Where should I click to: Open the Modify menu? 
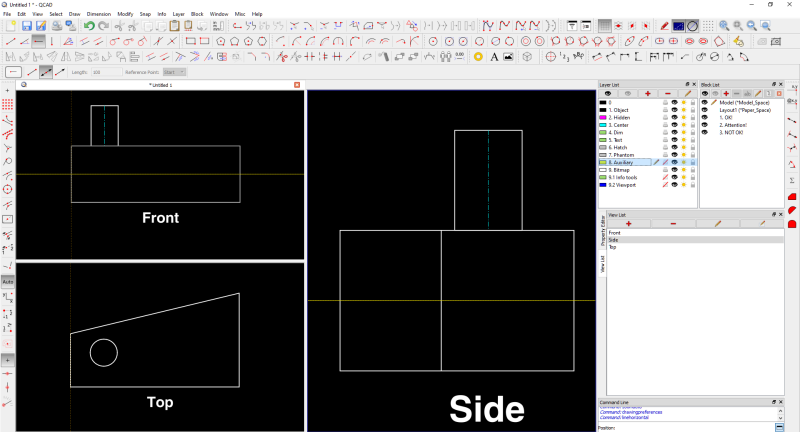[125, 14]
